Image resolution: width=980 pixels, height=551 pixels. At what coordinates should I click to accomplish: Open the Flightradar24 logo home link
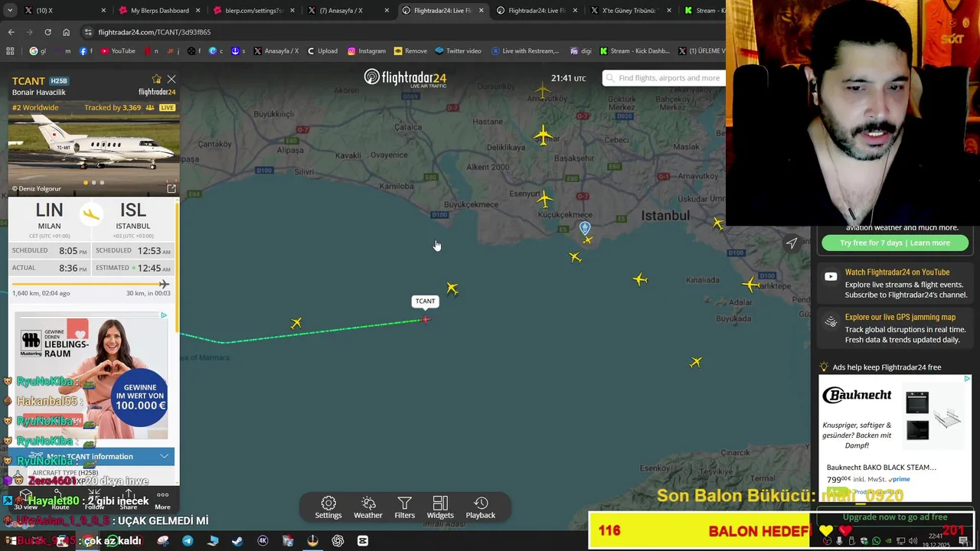[x=405, y=77]
